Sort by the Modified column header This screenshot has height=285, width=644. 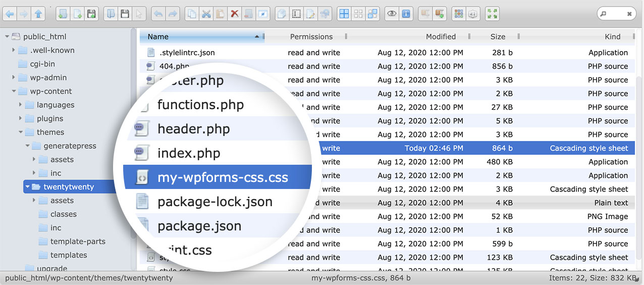pos(441,36)
